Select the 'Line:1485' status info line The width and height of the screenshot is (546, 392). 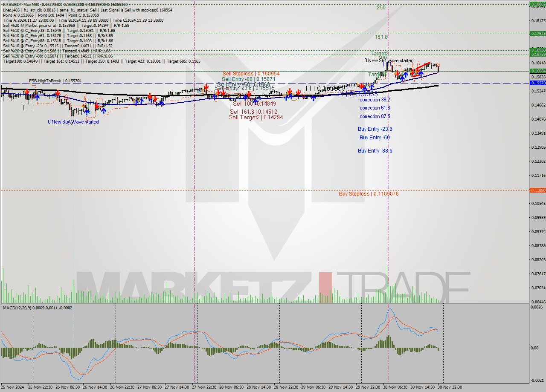point(87,9)
